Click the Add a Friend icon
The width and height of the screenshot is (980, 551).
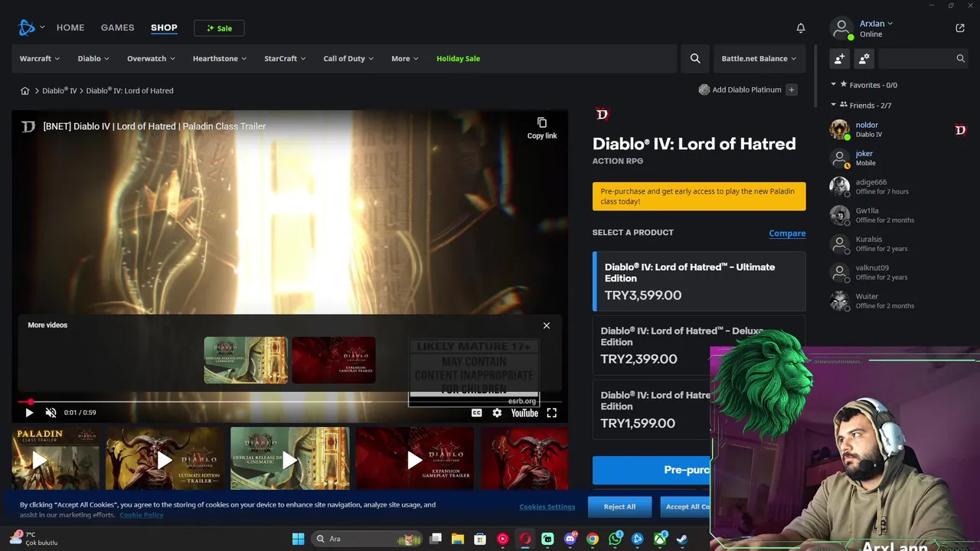pyautogui.click(x=839, y=58)
